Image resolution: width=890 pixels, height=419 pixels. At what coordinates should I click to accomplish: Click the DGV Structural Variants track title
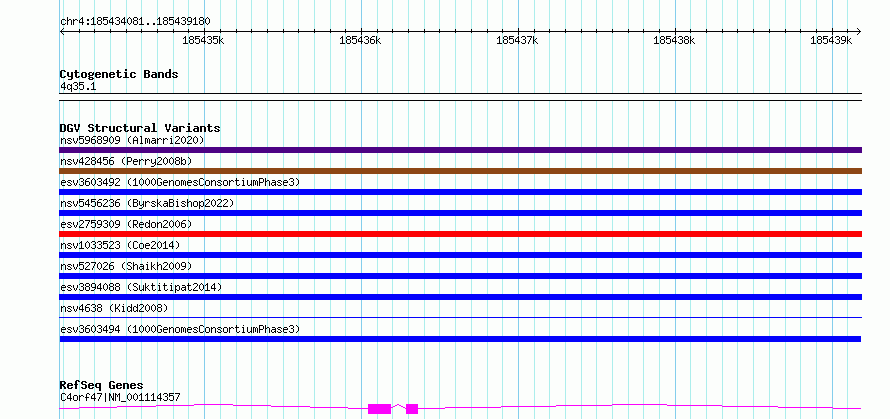tap(140, 128)
